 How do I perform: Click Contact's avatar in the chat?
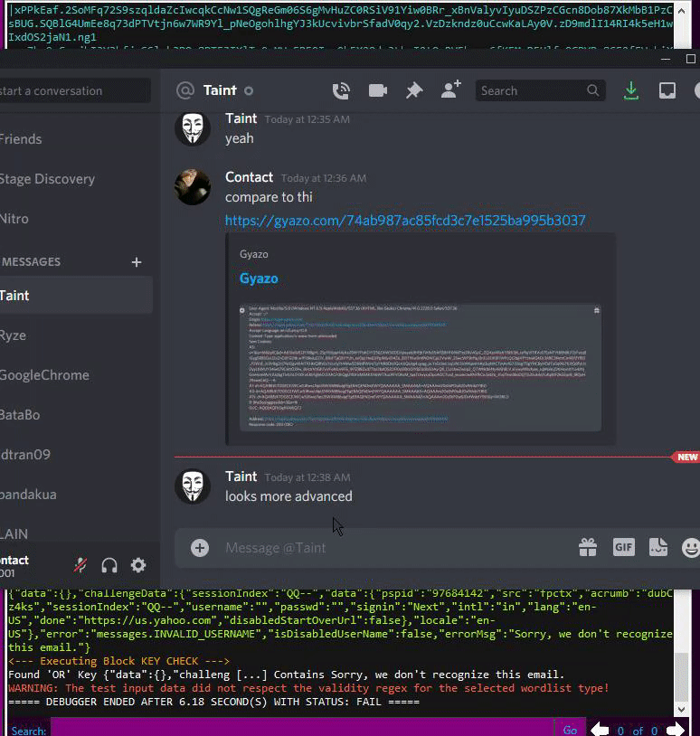point(193,187)
